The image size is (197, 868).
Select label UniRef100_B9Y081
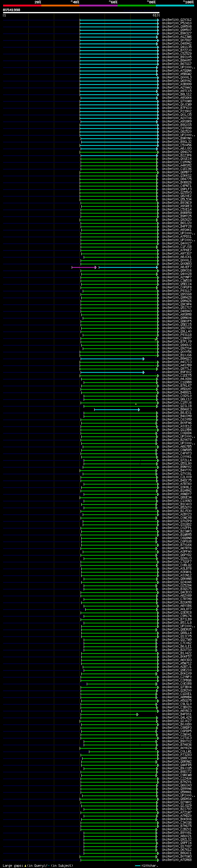pos(176,833)
